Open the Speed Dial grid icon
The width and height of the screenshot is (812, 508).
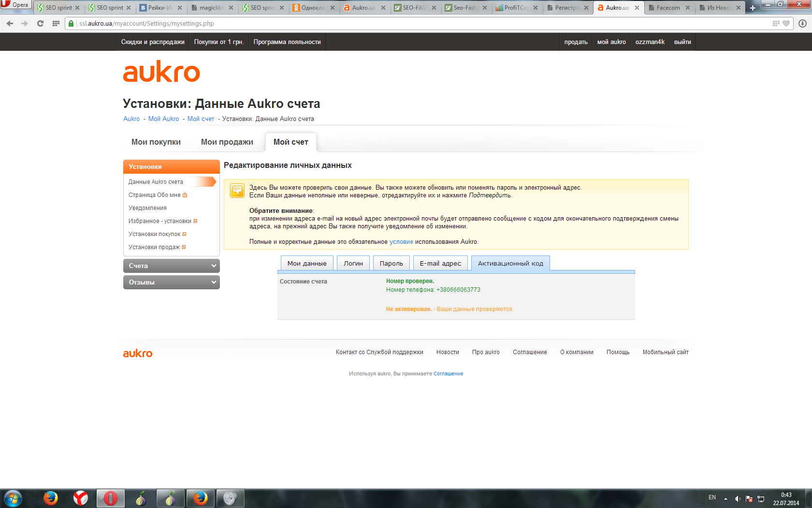pos(56,23)
